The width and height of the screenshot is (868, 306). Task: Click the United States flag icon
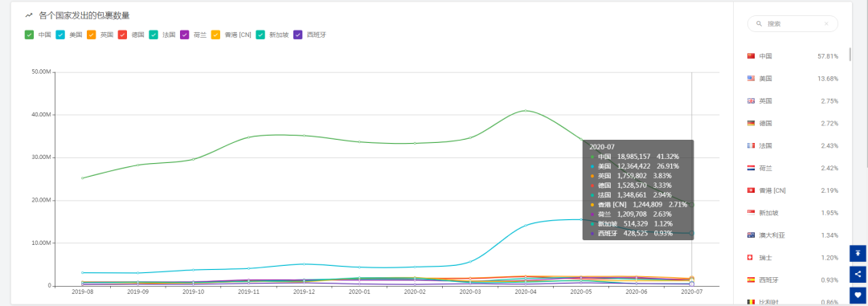pos(751,79)
